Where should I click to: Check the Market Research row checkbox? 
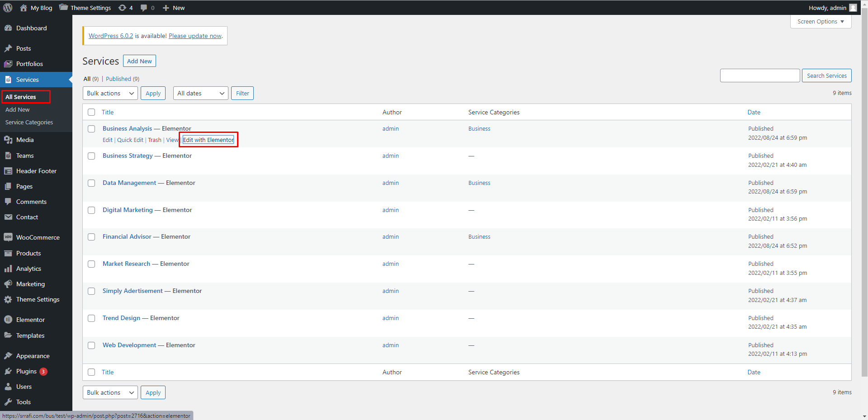(91, 264)
